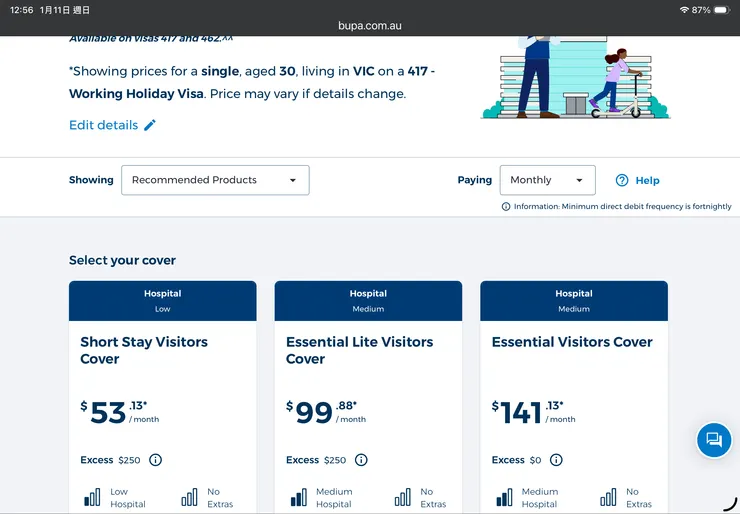
Task: Open the Monthly payment frequency dropdown
Action: 547,180
